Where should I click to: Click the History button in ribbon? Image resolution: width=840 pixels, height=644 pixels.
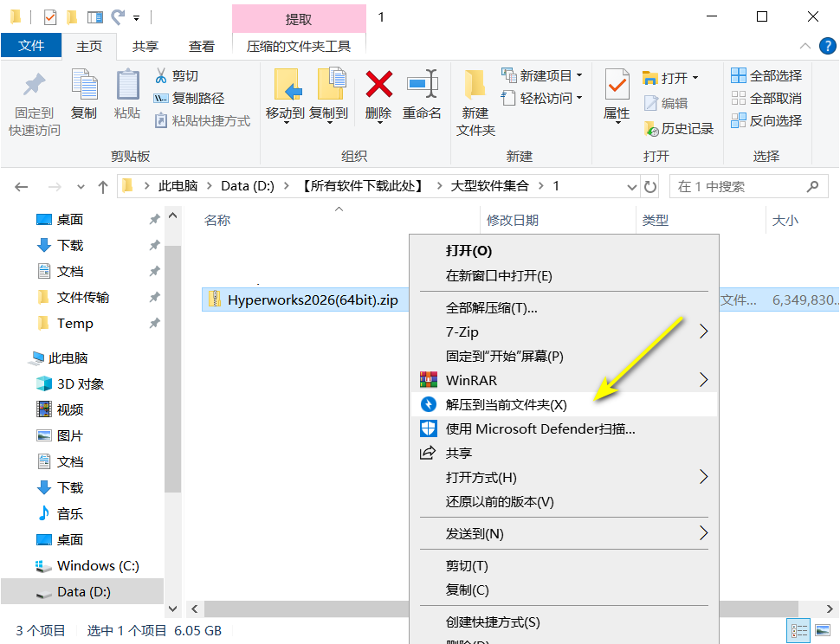pos(678,128)
